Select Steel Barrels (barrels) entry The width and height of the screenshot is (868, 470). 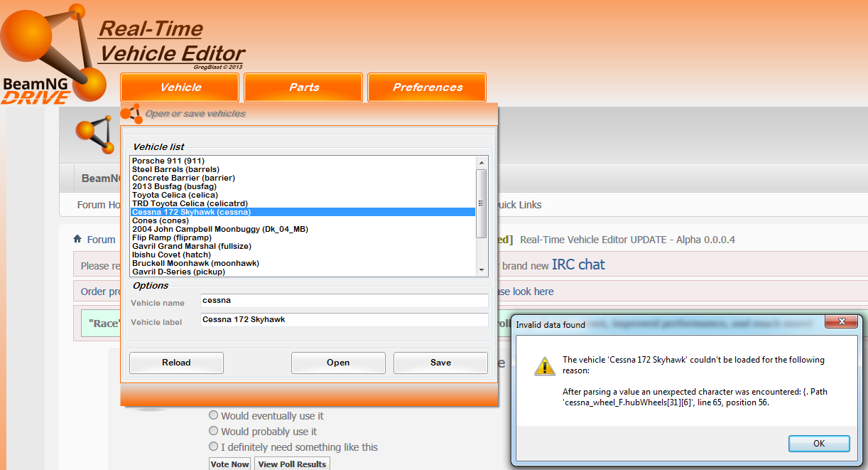(303, 169)
